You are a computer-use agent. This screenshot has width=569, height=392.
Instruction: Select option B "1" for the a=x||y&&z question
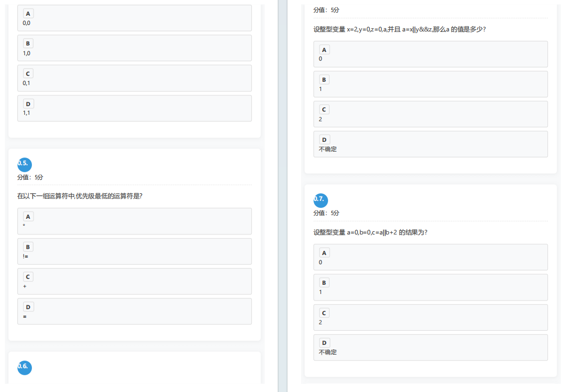tap(430, 84)
